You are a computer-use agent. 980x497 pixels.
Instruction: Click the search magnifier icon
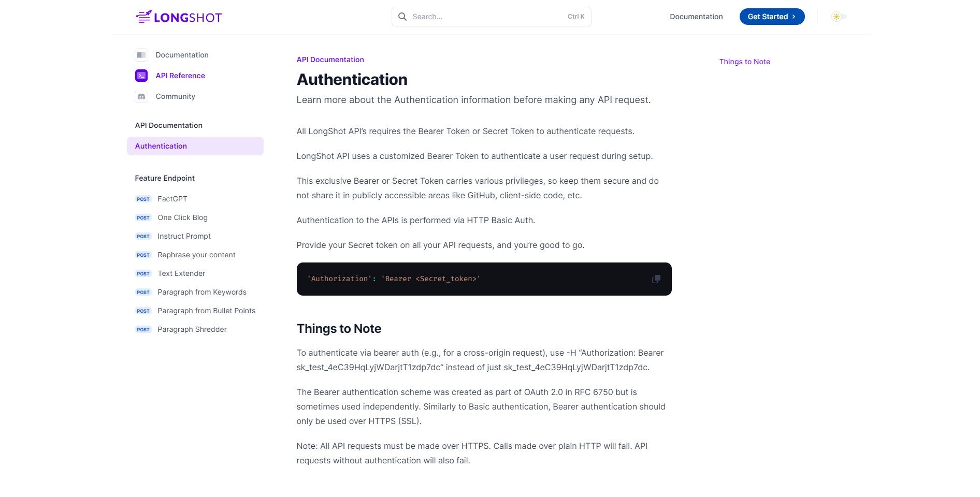[402, 17]
